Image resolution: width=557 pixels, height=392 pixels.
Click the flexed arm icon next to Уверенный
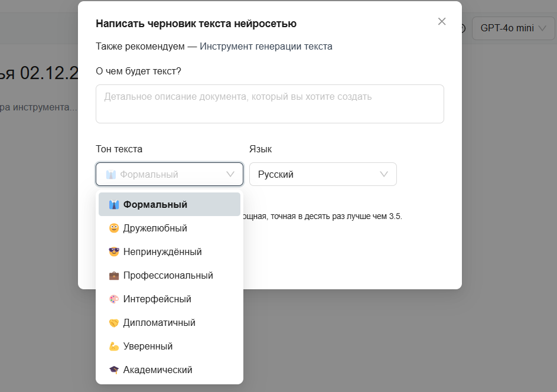113,346
